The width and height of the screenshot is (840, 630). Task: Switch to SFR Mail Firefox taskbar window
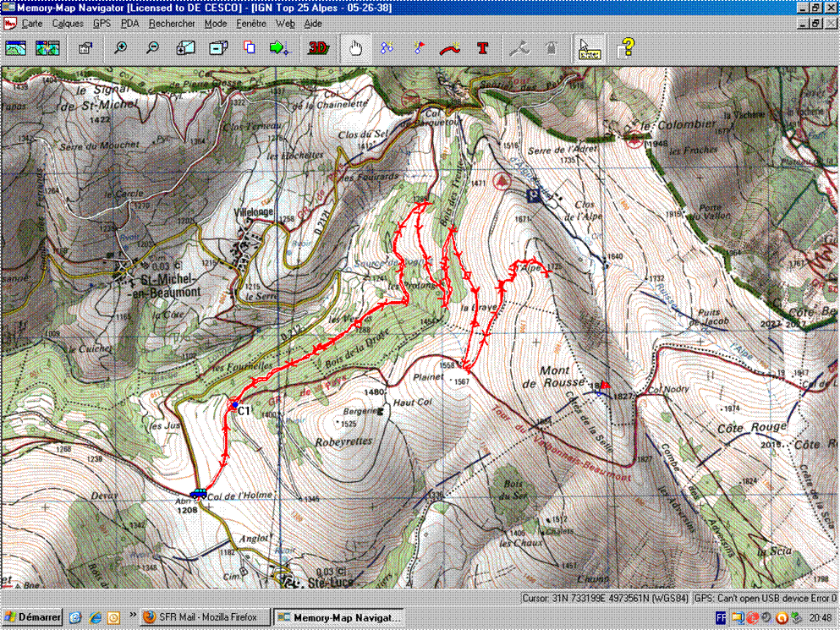[206, 617]
